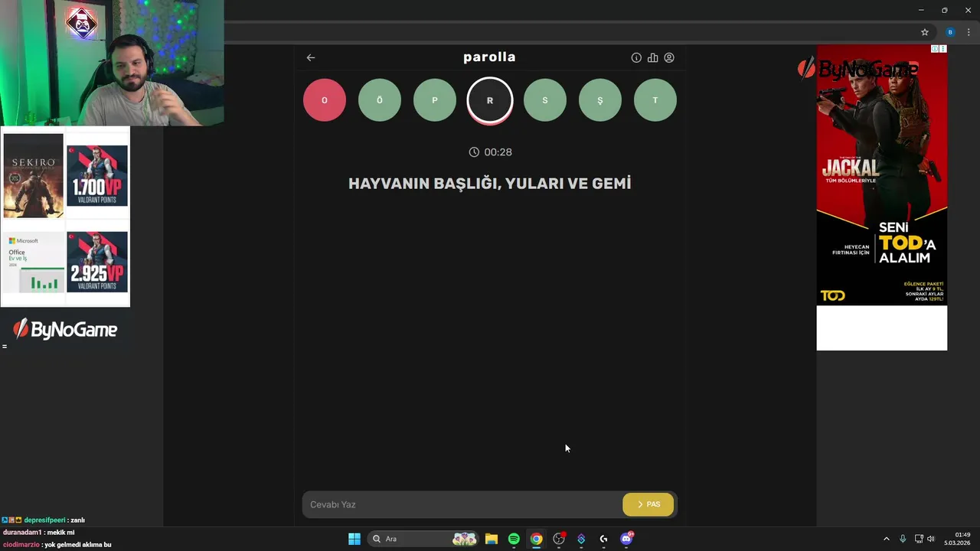Click the Microsoft Office thumbnail

(x=34, y=262)
